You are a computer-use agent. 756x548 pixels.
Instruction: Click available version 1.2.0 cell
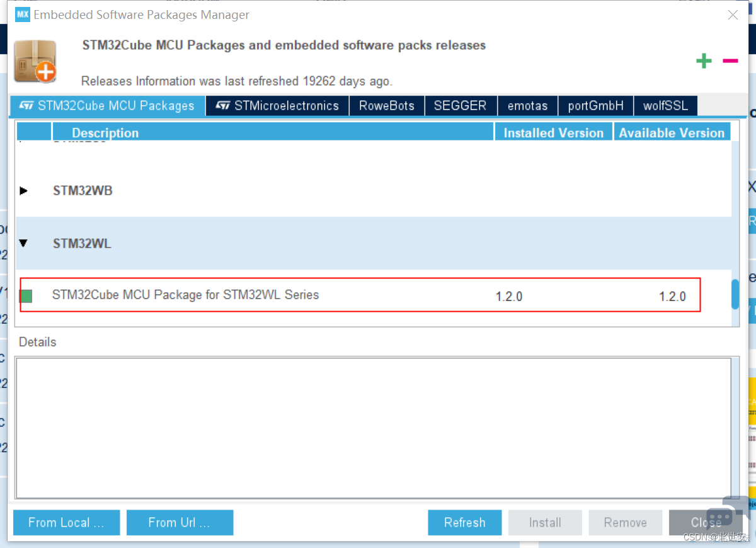pyautogui.click(x=672, y=297)
